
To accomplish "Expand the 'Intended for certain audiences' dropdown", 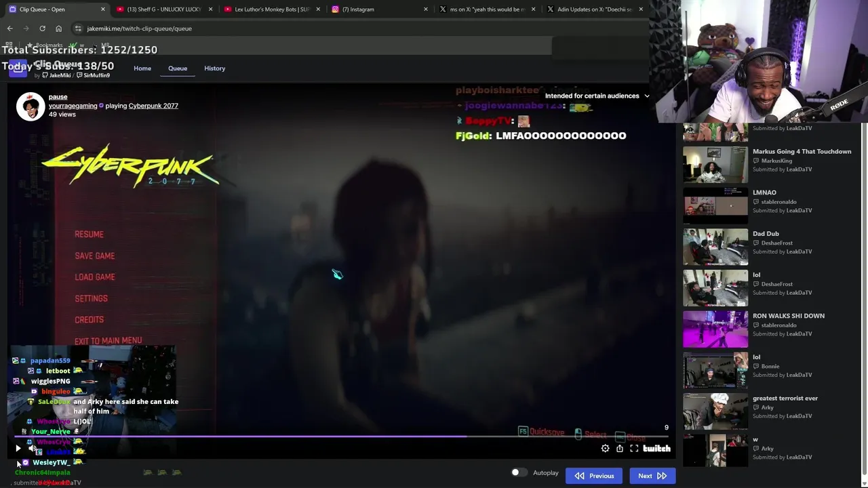I will click(597, 96).
